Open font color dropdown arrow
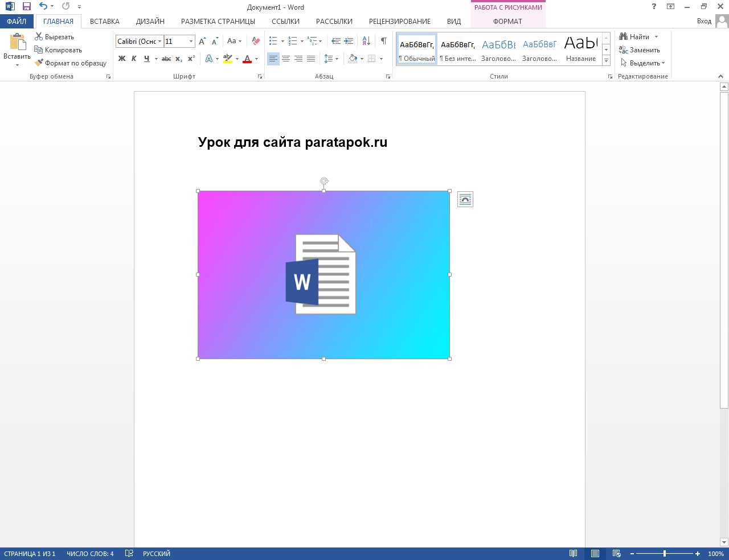The image size is (729, 560). point(256,59)
